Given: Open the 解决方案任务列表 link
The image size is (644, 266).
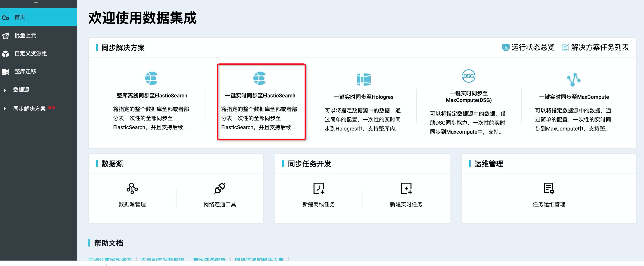Looking at the screenshot, I should click(600, 47).
